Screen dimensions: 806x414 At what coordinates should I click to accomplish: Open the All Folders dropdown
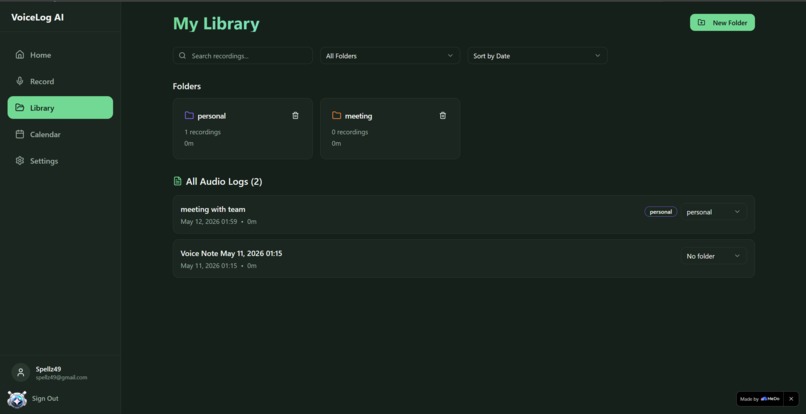(x=390, y=56)
